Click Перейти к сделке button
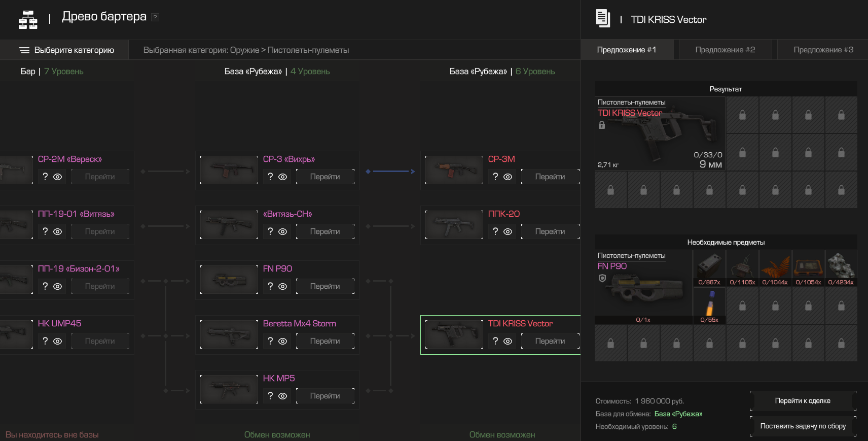This screenshot has height=441, width=868. coord(803,401)
